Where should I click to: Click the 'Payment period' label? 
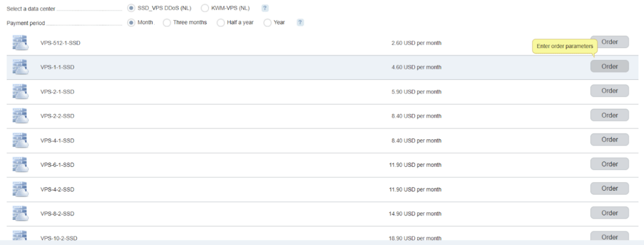[26, 23]
